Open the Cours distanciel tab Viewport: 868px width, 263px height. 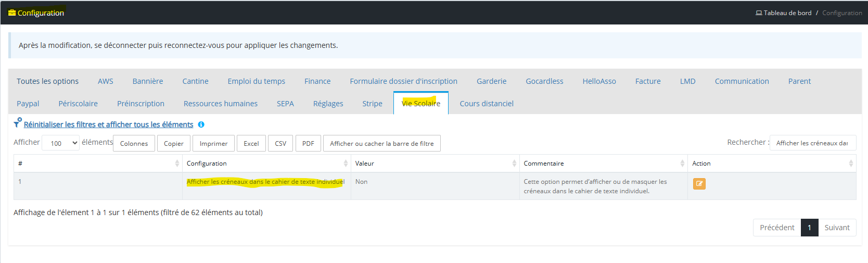(x=486, y=104)
